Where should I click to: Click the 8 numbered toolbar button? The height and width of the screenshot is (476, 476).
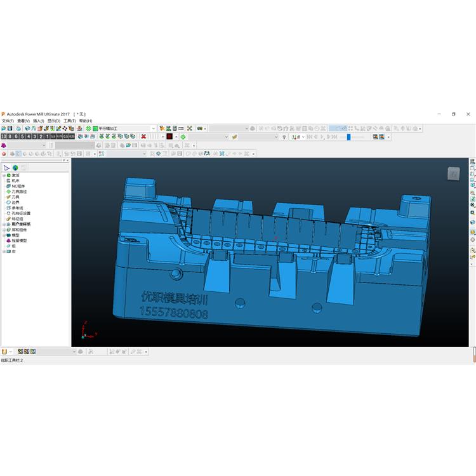click(x=10, y=136)
